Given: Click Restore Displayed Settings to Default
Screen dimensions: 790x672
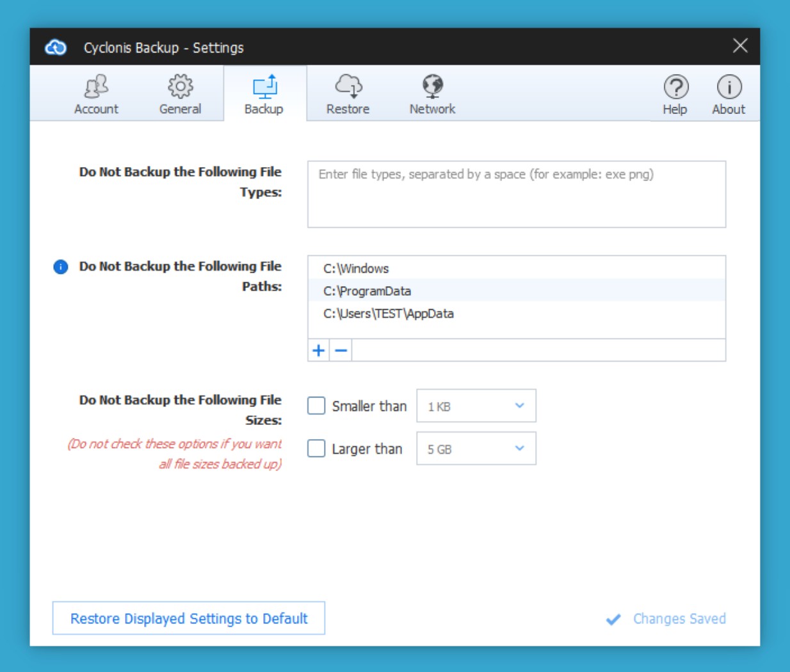Looking at the screenshot, I should click(x=189, y=618).
